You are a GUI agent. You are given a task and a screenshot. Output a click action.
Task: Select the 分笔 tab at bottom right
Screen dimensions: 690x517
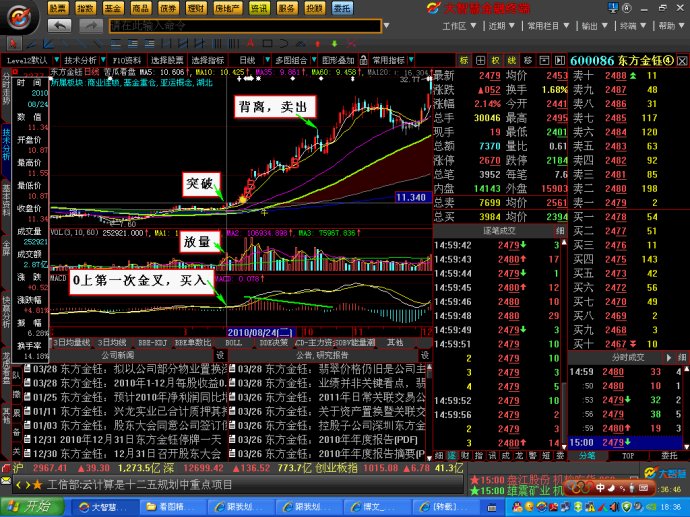coord(587,456)
